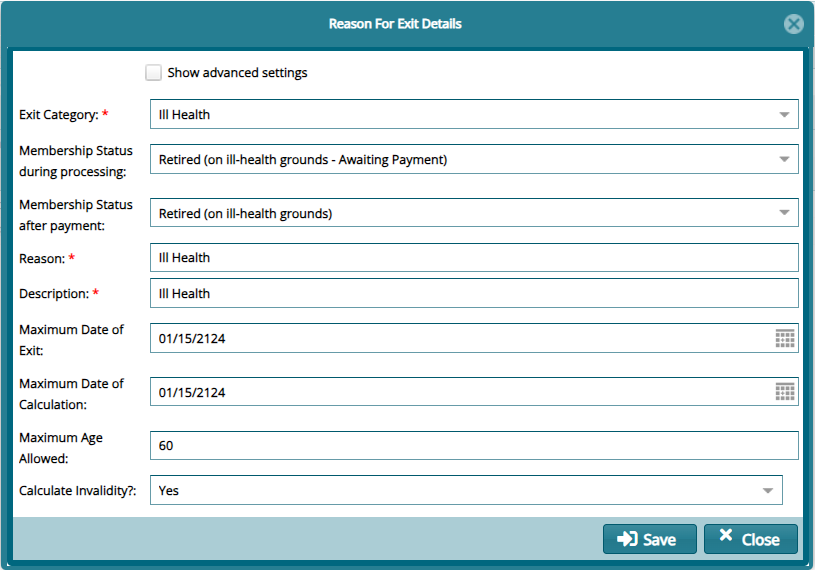The height and width of the screenshot is (570, 815).
Task: Edit the Maximum Age Allowed field
Action: click(473, 446)
